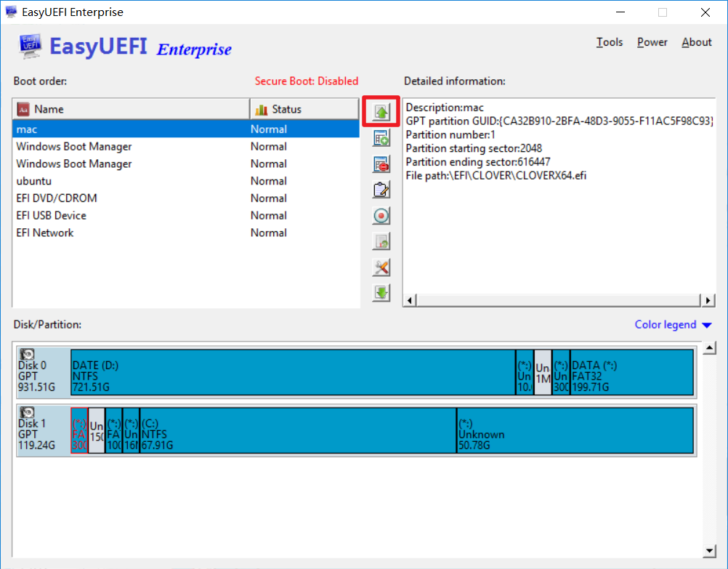The height and width of the screenshot is (569, 728).
Task: Select the mac boot entry
Action: pos(186,129)
